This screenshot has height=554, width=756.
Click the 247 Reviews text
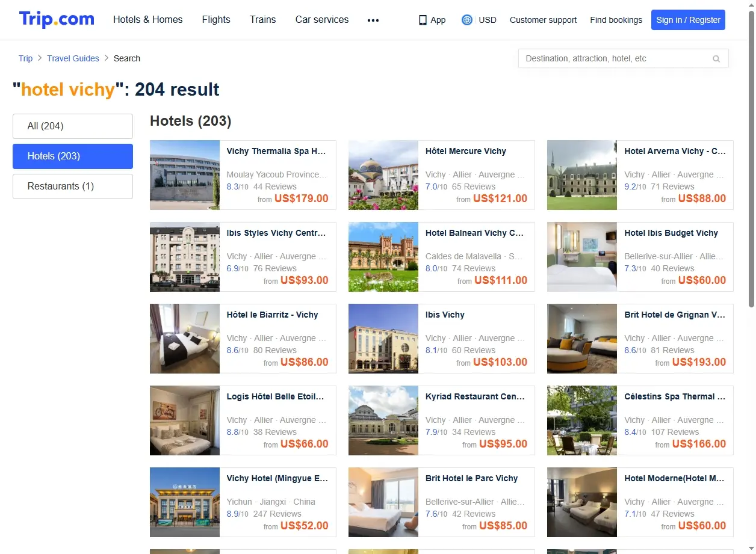coord(277,514)
